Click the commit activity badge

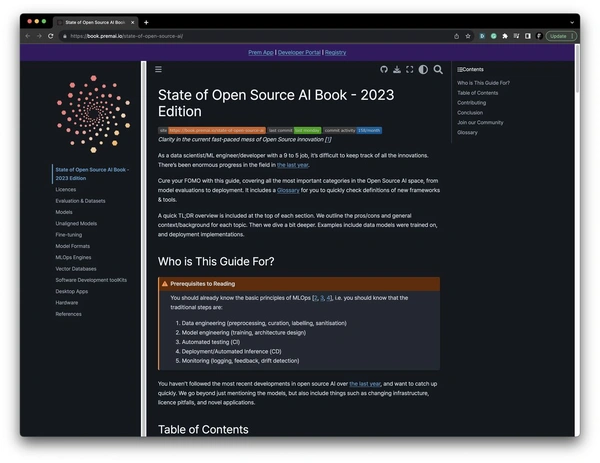[352, 130]
